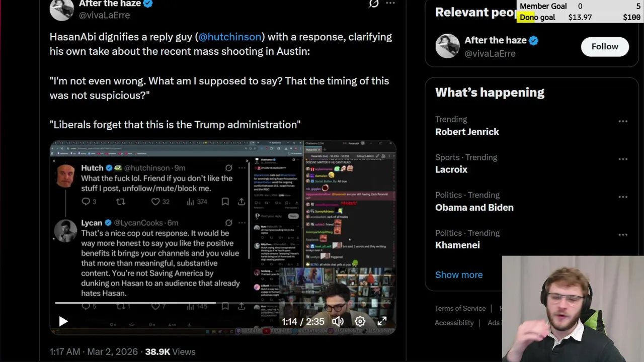Open Khamenei trending topic
The height and width of the screenshot is (362, 644).
click(457, 245)
